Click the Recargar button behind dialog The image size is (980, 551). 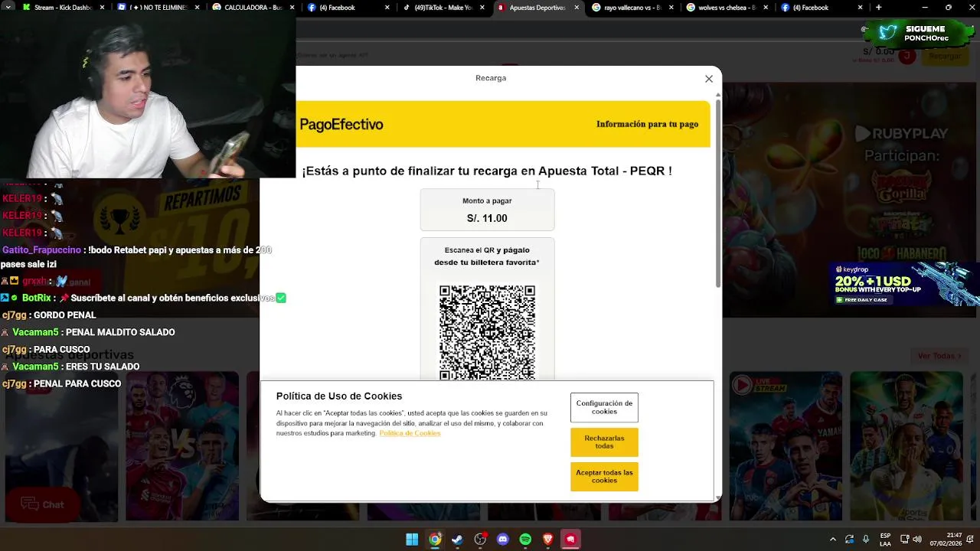[945, 56]
